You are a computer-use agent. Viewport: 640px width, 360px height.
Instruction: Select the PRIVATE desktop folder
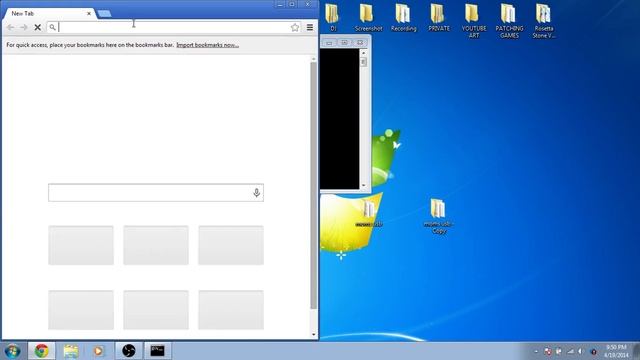point(439,17)
